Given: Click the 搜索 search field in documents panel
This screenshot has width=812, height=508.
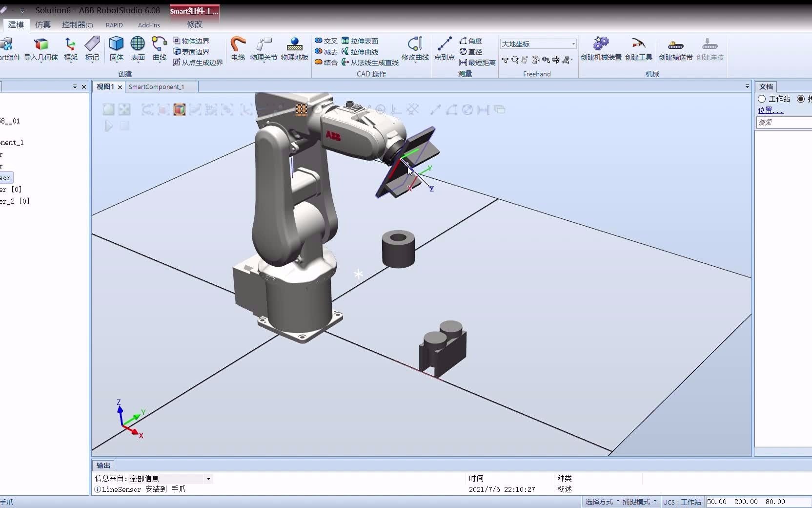Looking at the screenshot, I should pyautogui.click(x=784, y=123).
